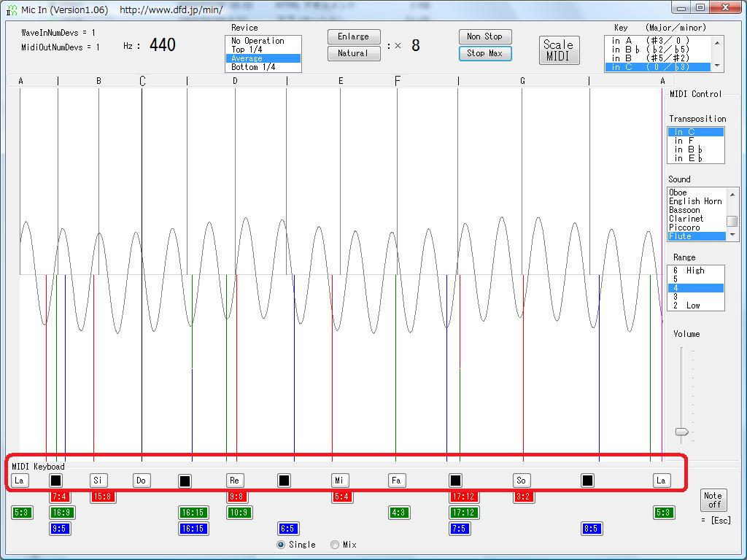747x560 pixels.
Task: Click down arrow of the Key list
Action: (x=718, y=66)
